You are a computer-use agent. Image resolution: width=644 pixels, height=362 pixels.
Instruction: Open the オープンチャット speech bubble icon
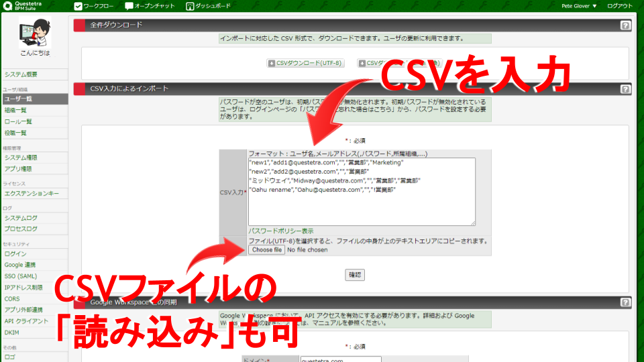point(129,6)
